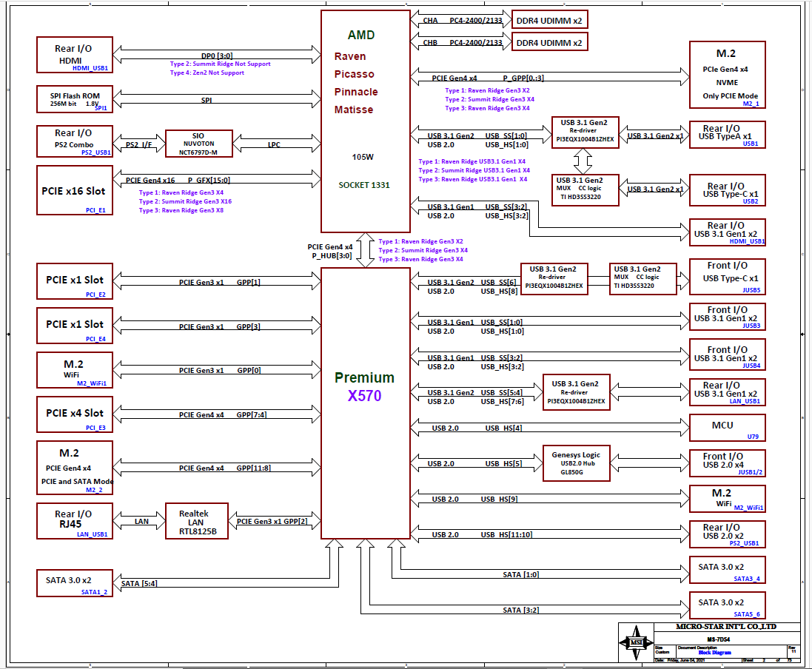The height and width of the screenshot is (669, 812).
Task: Click the 'JUSB3' header label
Action: (751, 326)
